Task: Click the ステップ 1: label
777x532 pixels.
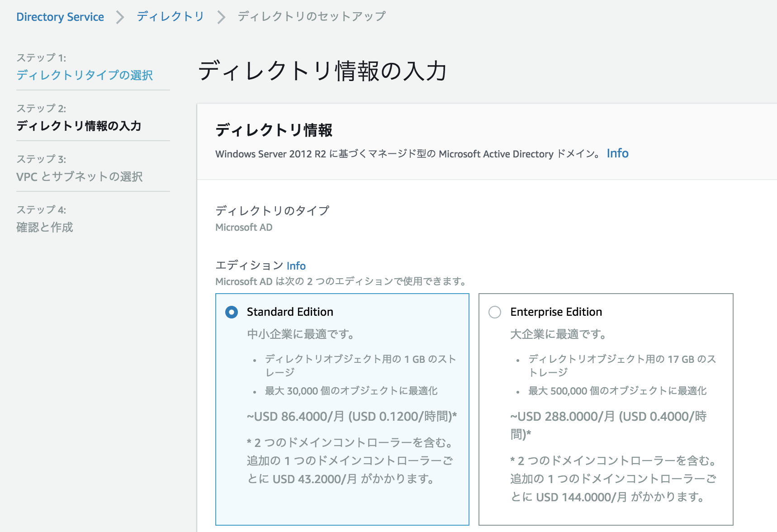Action: click(x=41, y=58)
